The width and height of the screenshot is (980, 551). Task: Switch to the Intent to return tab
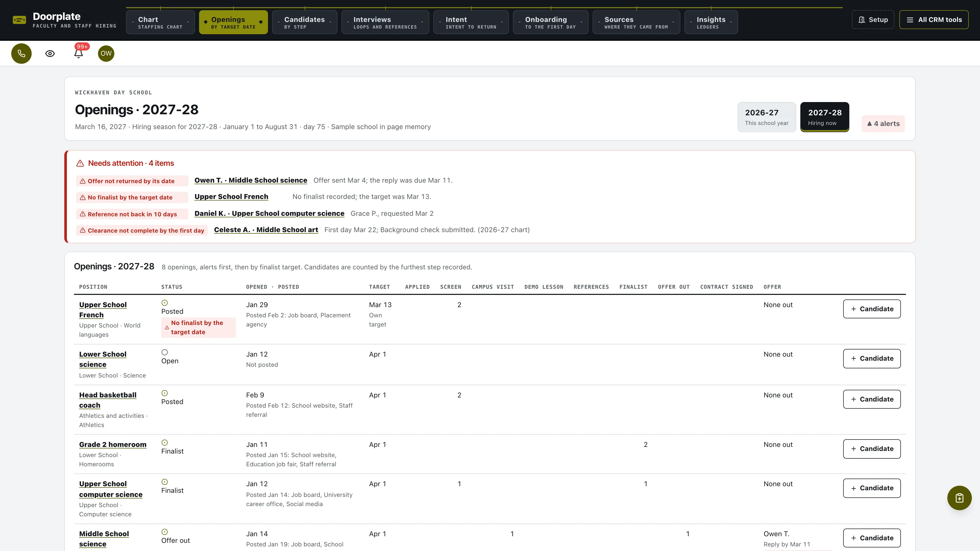coord(471,22)
